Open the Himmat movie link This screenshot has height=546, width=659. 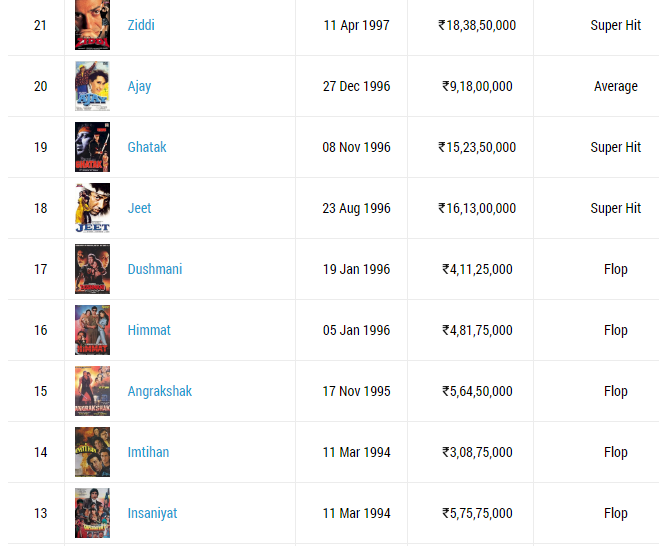click(149, 330)
